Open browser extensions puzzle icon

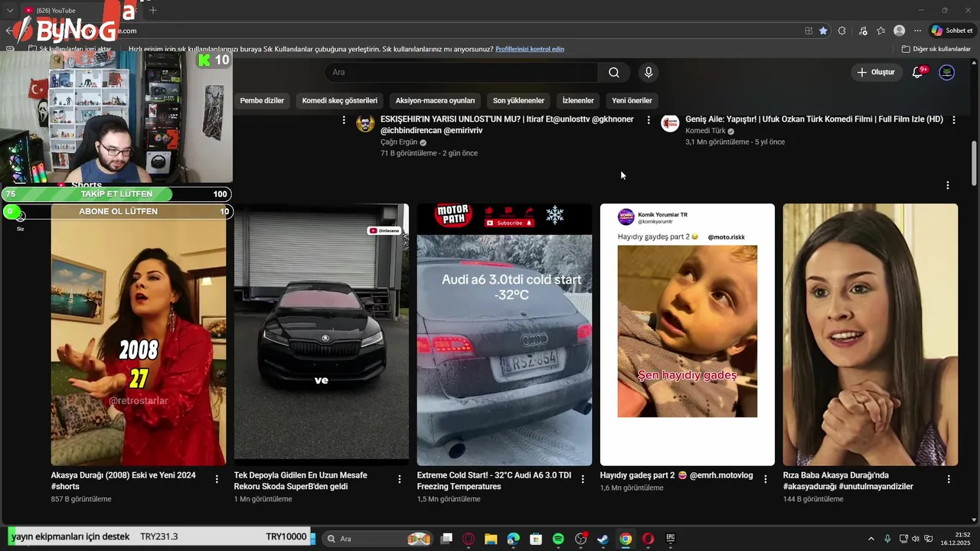[842, 31]
